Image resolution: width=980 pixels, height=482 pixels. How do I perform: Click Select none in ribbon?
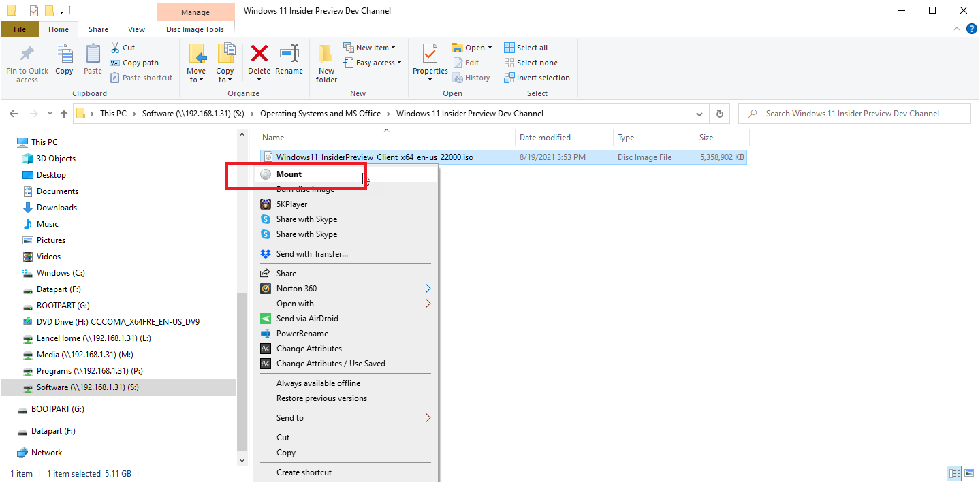(531, 63)
